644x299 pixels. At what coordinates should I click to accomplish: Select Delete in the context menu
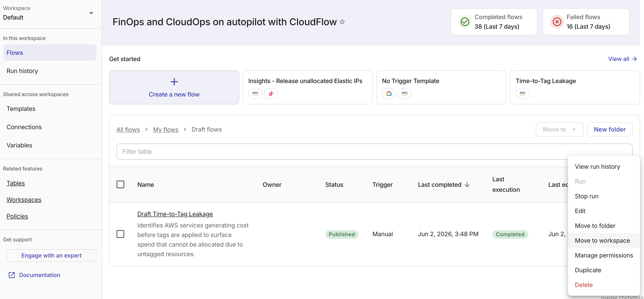pos(604,285)
